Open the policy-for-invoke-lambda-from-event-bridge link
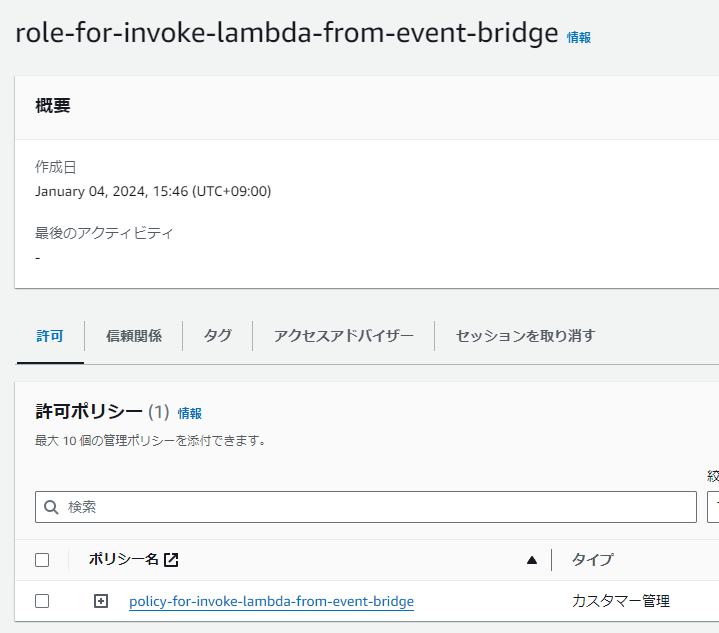 [x=271, y=601]
